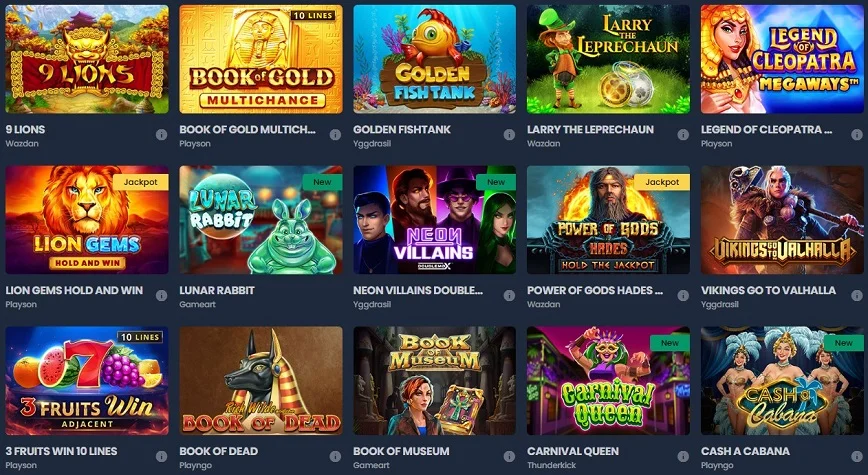Click the New badge on Neon Villains
This screenshot has height=475, width=868.
(496, 182)
